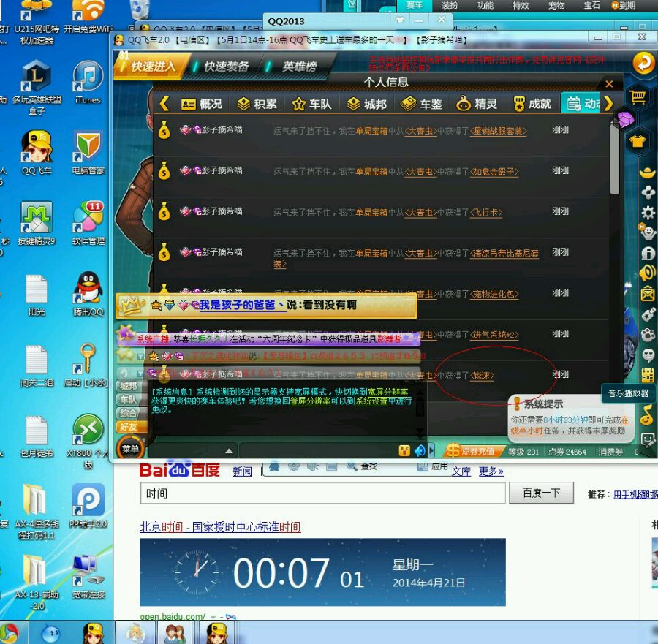658x644 pixels.
Task: Open the 按键精灵9 desktop shortcut
Action: click(37, 223)
